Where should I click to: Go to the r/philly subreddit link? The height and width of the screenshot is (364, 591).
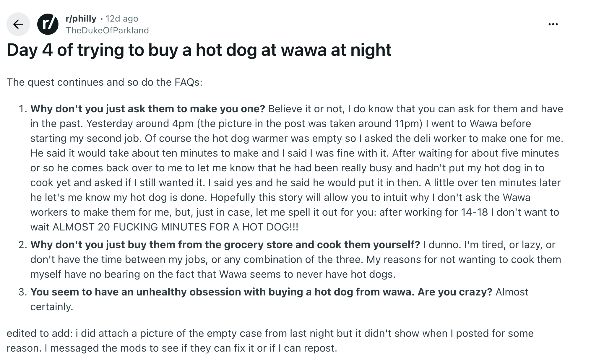81,19
